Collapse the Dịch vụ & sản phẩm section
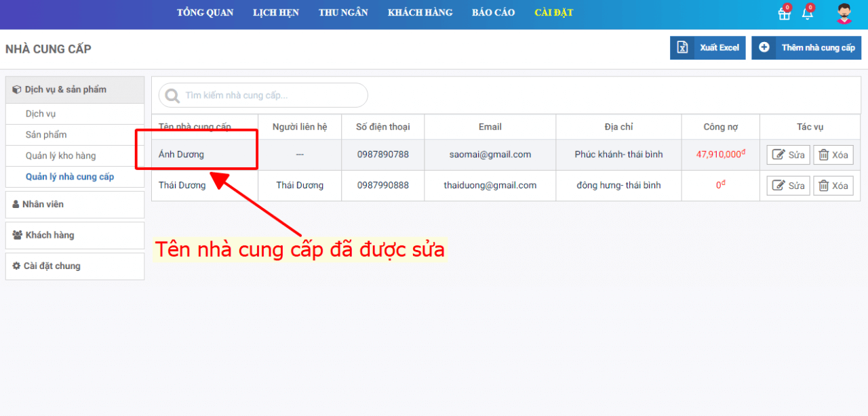Image resolution: width=868 pixels, height=416 pixels. [x=75, y=89]
